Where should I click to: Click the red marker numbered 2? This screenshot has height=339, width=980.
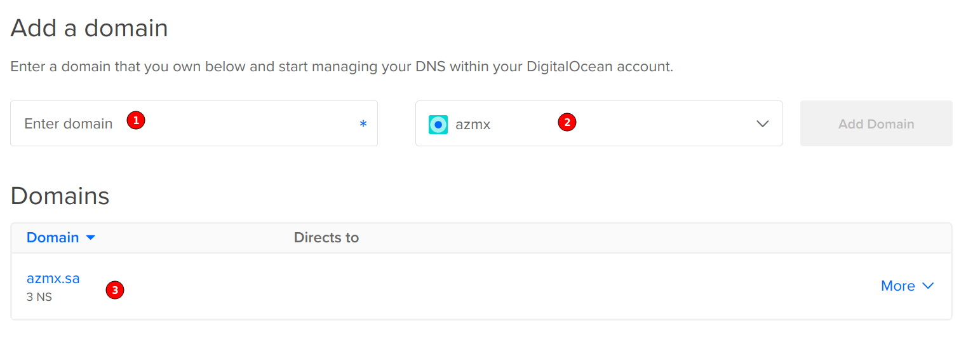click(567, 122)
